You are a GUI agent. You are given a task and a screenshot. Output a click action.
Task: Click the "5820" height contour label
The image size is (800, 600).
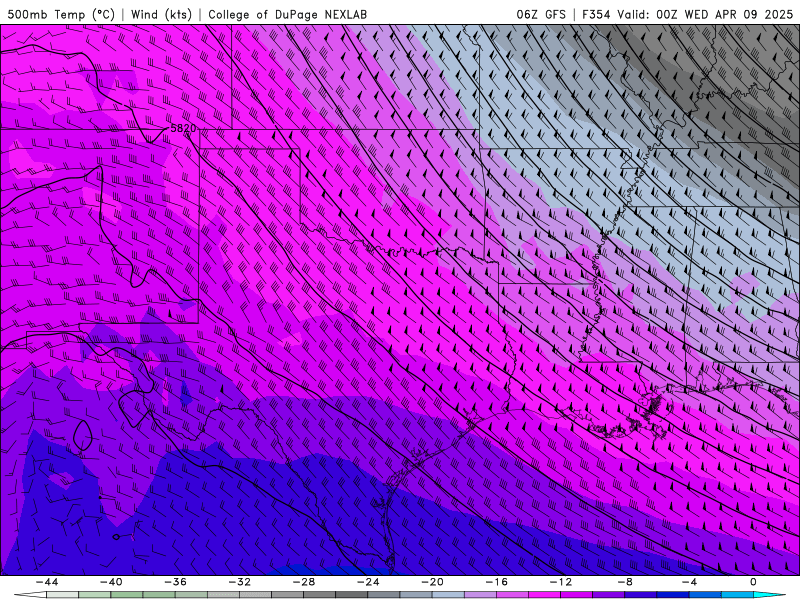(x=183, y=129)
